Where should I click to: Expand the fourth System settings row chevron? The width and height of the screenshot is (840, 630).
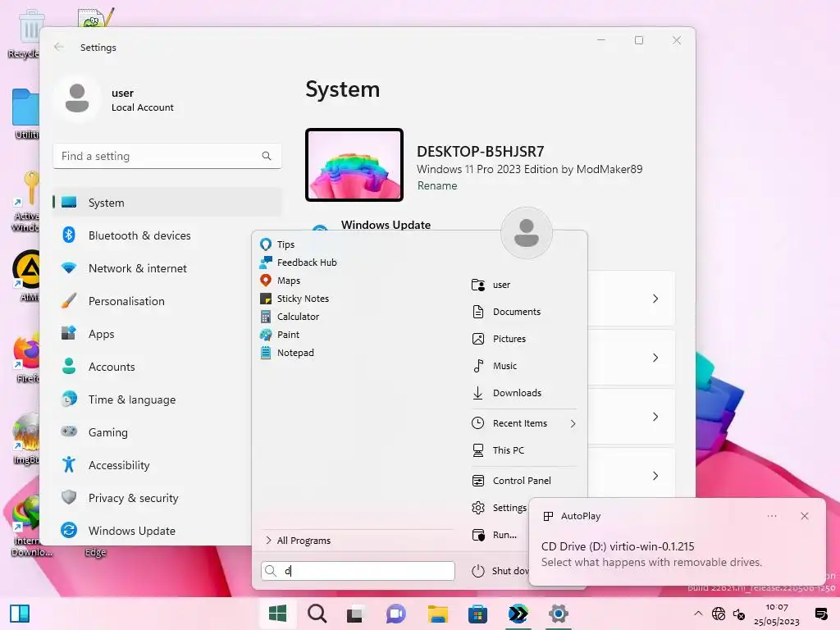(x=655, y=476)
